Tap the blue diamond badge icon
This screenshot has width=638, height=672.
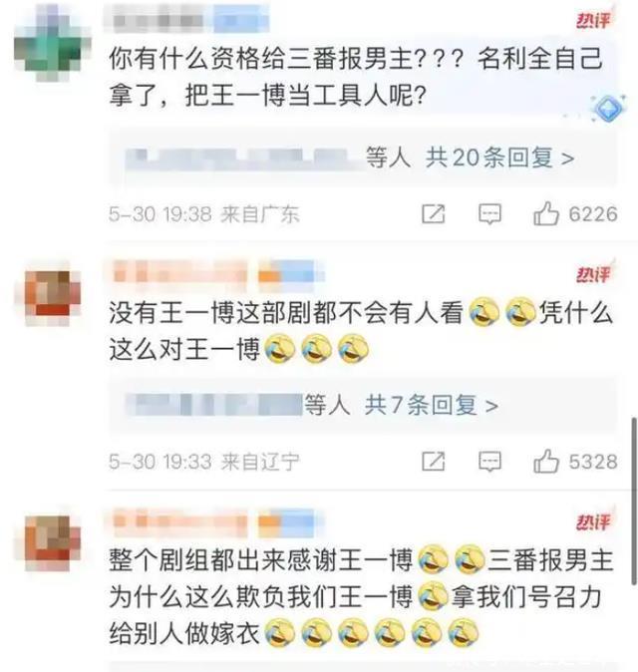608,108
